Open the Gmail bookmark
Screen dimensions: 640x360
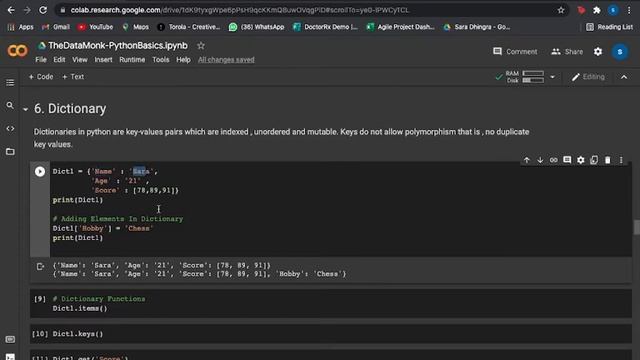[56, 27]
